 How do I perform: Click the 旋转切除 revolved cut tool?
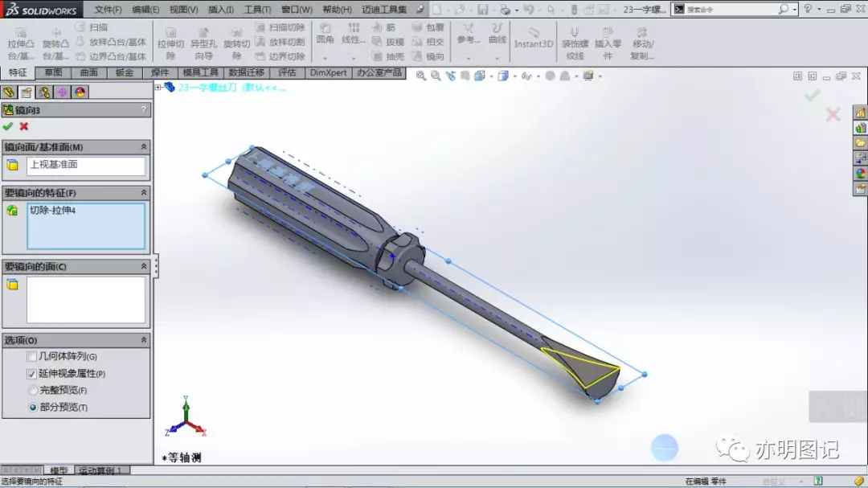click(x=237, y=43)
